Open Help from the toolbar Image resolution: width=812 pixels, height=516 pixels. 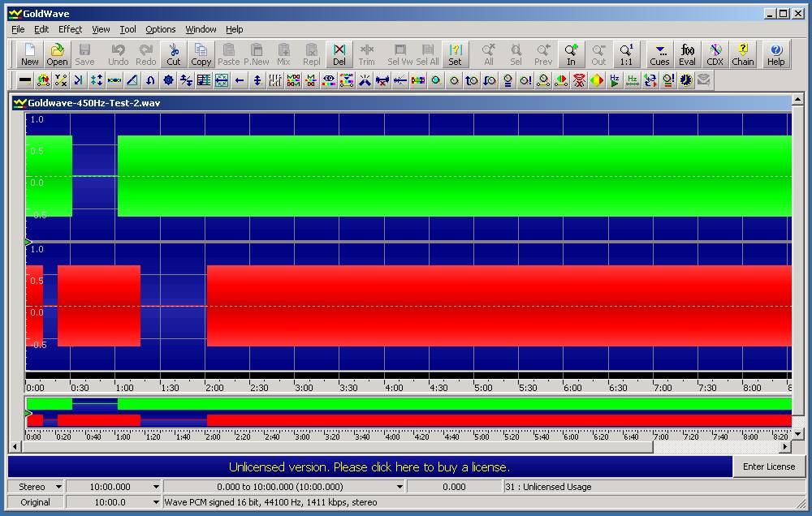click(775, 54)
